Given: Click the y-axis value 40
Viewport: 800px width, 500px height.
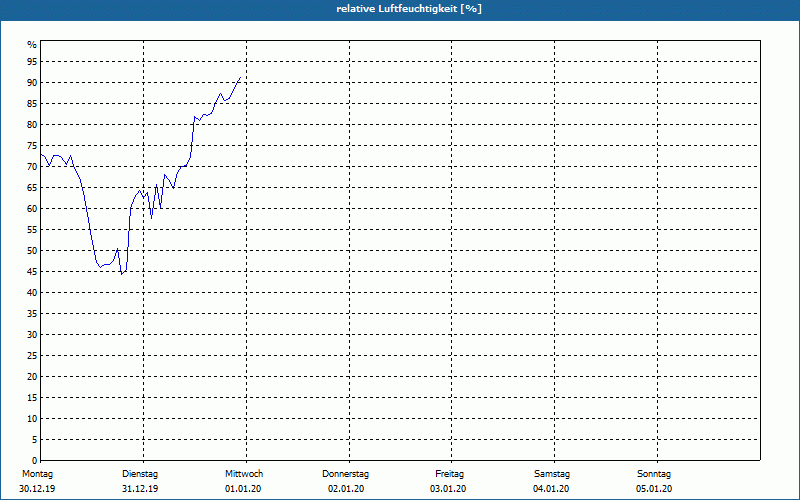Looking at the screenshot, I should pos(32,292).
